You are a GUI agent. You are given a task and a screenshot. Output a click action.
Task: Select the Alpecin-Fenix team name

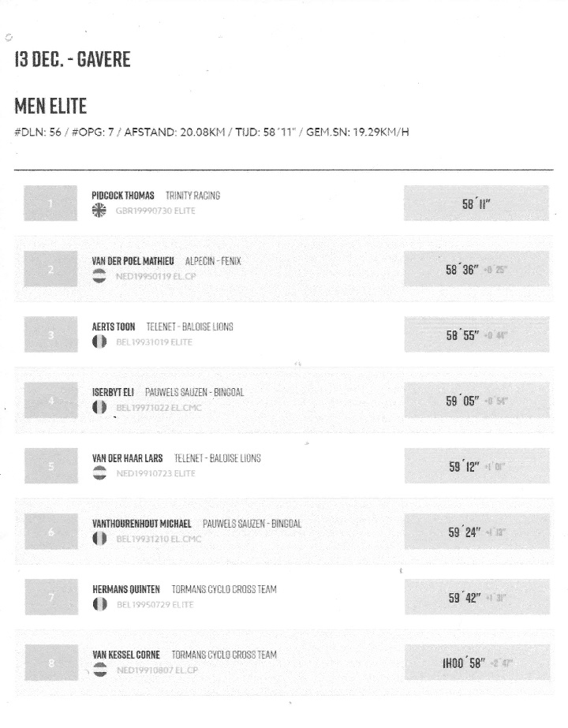click(213, 261)
